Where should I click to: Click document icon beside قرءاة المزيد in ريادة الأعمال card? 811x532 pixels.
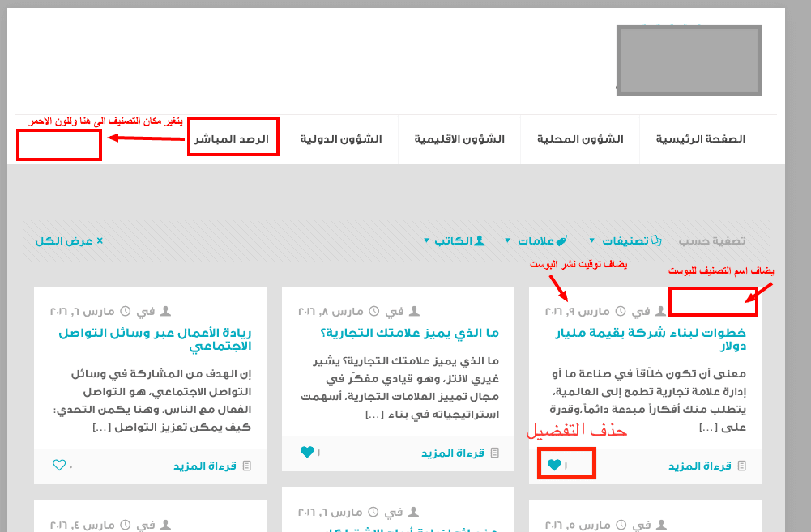coord(247,466)
